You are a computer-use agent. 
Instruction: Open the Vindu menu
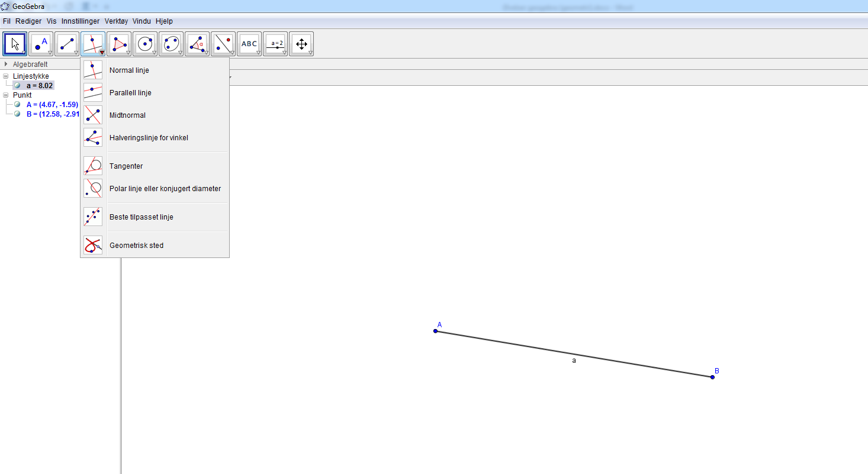142,21
